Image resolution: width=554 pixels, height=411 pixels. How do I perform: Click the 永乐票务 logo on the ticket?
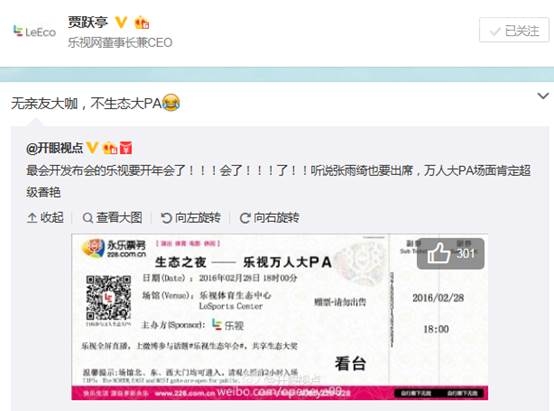click(114, 248)
